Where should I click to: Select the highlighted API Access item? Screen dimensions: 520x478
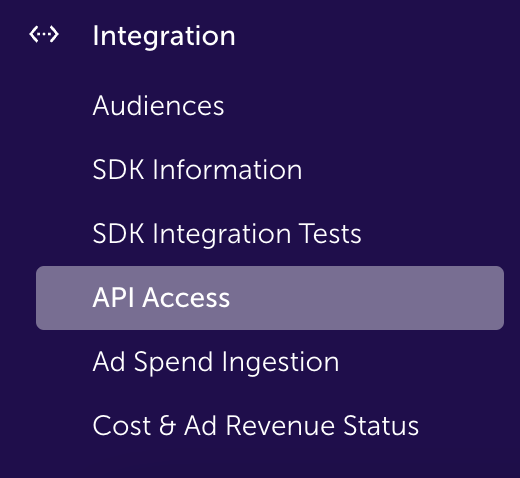click(270, 298)
